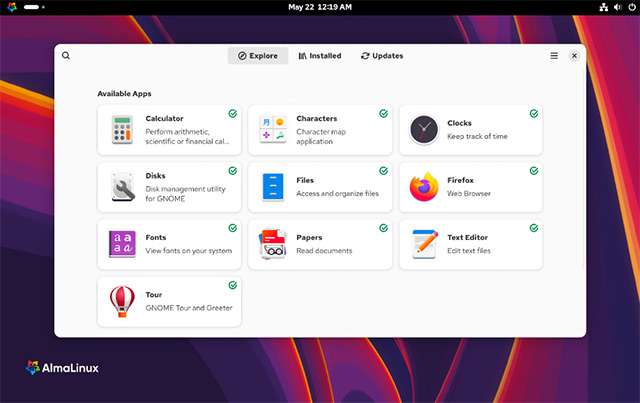Viewport: 640px width, 403px height.
Task: Open the Updates tab
Action: click(382, 56)
